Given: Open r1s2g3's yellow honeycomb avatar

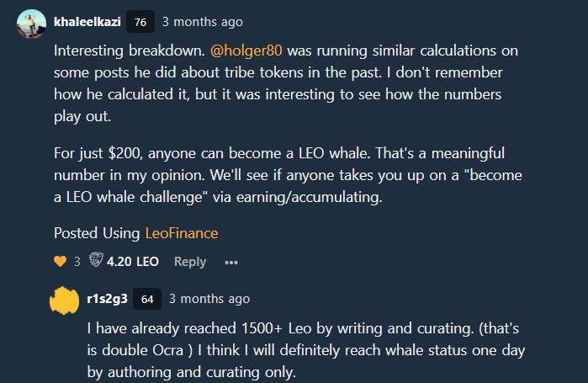Looking at the screenshot, I should point(65,301).
